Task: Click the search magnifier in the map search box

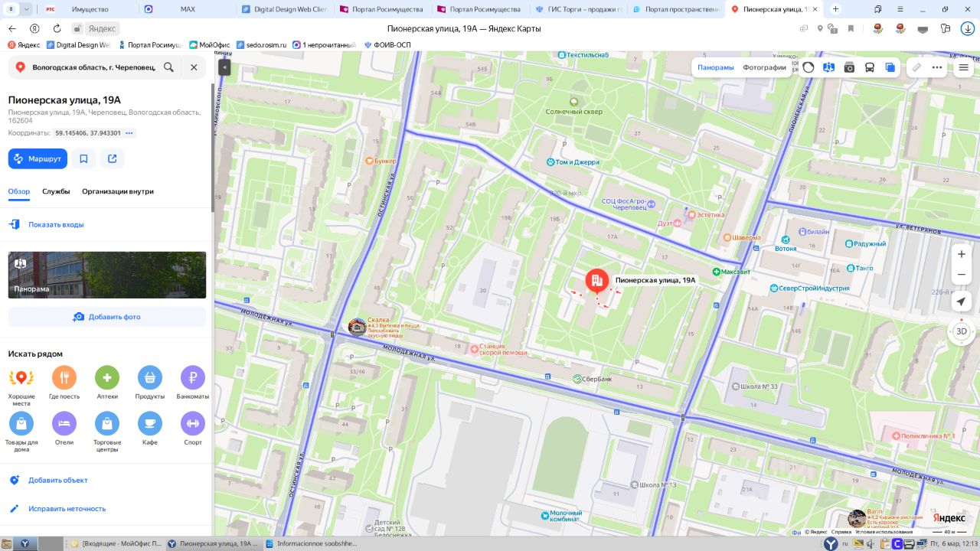Action: point(168,67)
